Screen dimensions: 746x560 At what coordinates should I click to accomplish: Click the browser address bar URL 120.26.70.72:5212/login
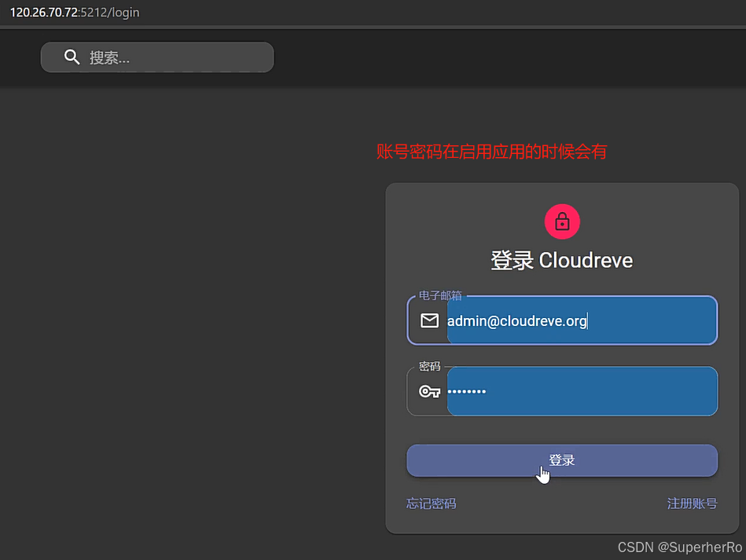[75, 13]
